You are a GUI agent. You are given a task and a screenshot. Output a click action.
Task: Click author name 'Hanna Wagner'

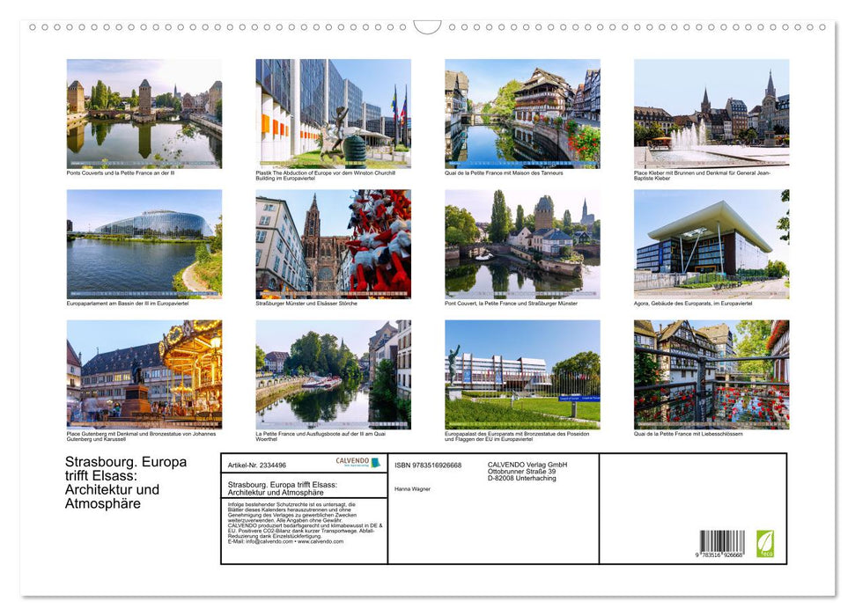(x=412, y=489)
